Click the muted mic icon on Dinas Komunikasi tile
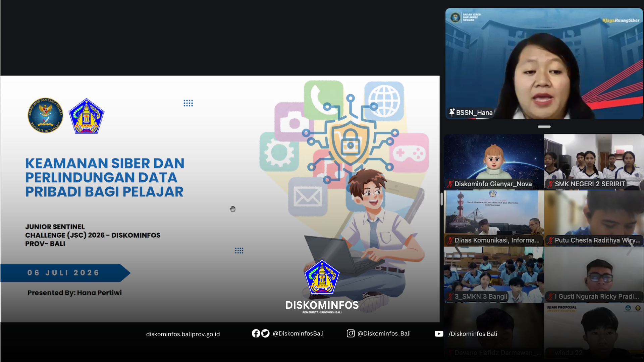The height and width of the screenshot is (362, 644). coord(450,240)
